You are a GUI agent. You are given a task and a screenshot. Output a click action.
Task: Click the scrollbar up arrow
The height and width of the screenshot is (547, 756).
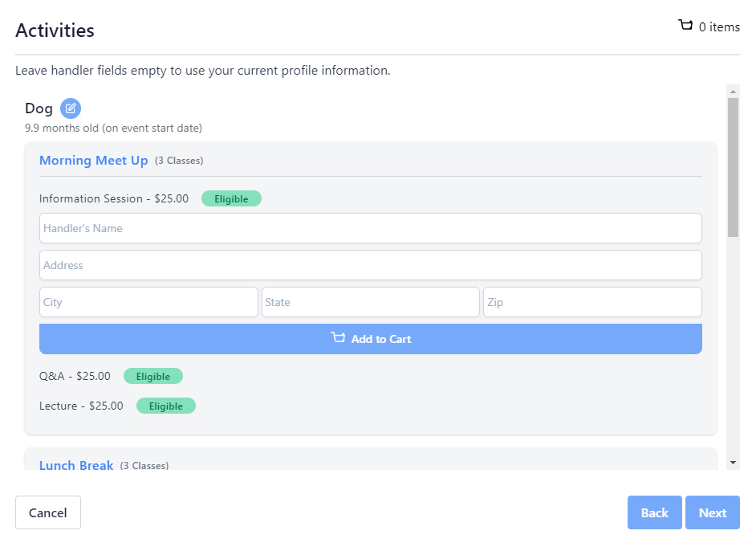pyautogui.click(x=733, y=91)
